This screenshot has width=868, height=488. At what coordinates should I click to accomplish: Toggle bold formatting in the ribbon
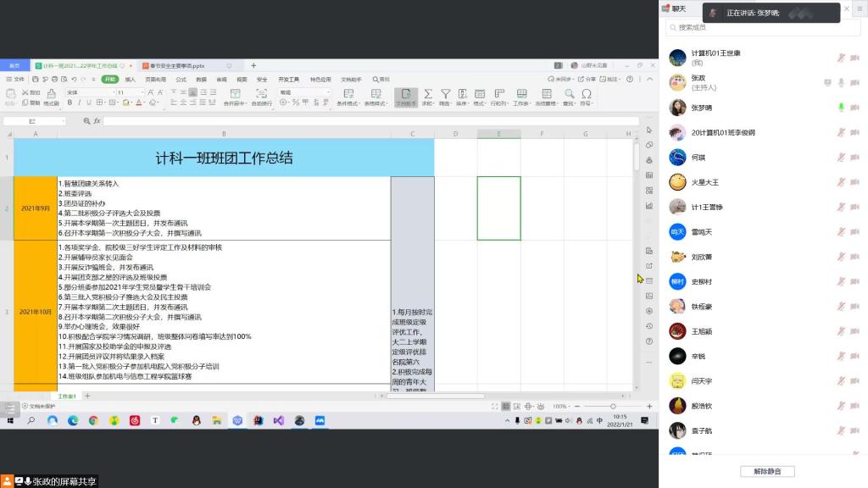pyautogui.click(x=70, y=103)
